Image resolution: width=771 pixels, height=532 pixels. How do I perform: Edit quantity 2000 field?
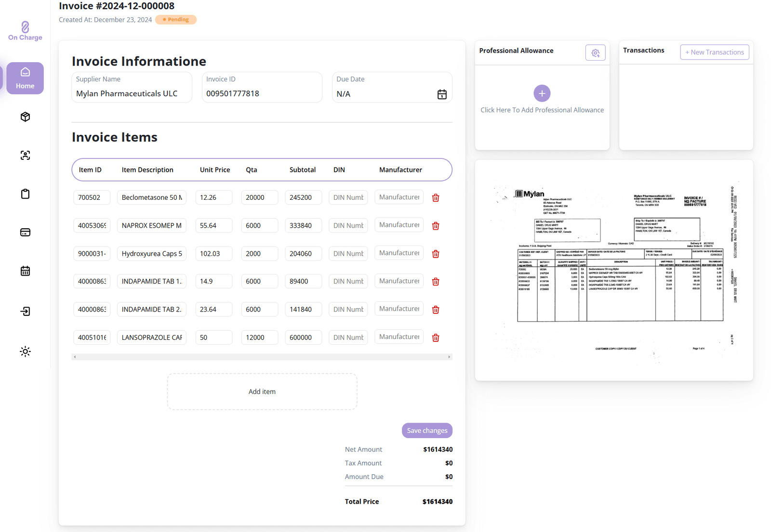click(260, 253)
